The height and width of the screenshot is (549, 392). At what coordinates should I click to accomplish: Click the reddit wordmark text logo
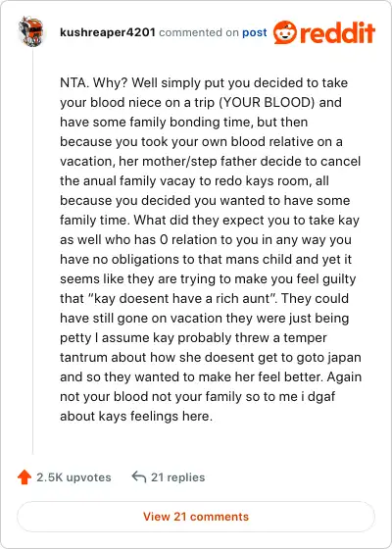coord(337,32)
